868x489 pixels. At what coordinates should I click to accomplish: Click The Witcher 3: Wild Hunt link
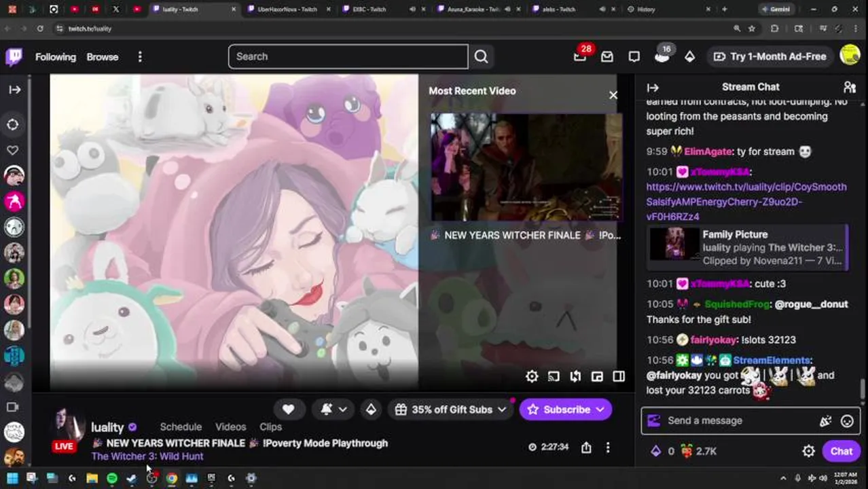click(147, 456)
